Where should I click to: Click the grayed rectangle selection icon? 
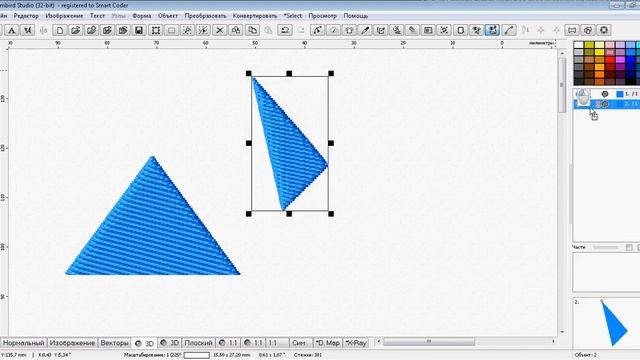(171, 30)
